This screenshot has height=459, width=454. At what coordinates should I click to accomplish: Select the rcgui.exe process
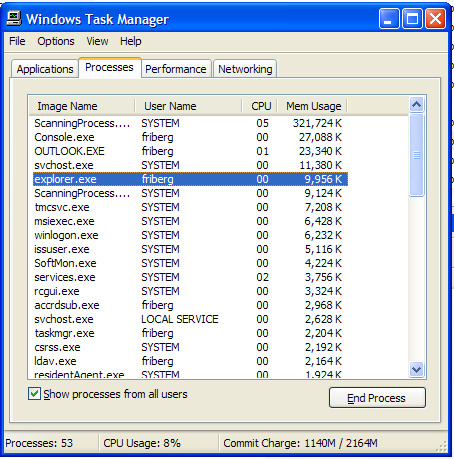190,291
